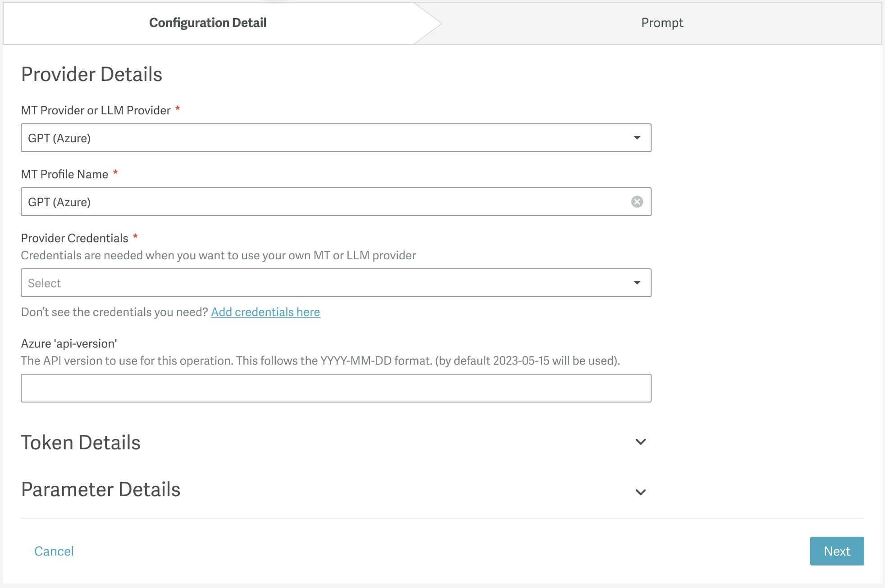
Task: Clear the MT Profile Name field
Action: pyautogui.click(x=637, y=202)
